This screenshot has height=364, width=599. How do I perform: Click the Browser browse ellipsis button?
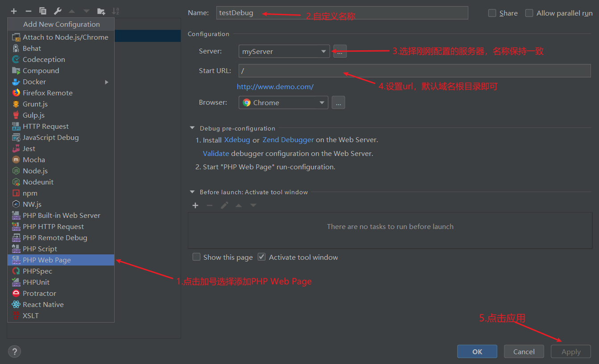pos(338,102)
